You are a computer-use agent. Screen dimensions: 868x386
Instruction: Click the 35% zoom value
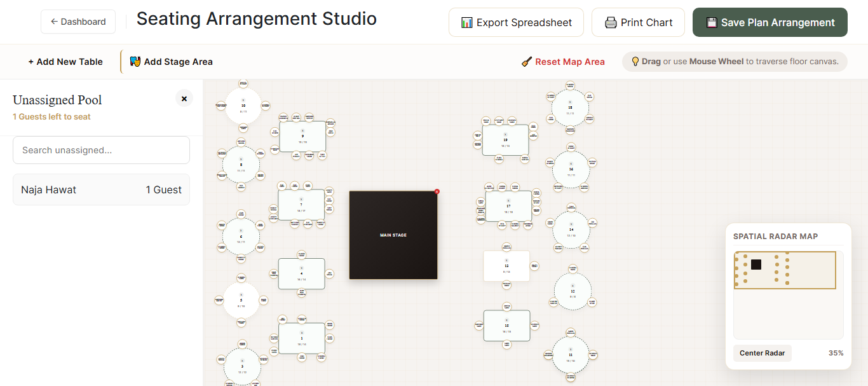point(836,353)
